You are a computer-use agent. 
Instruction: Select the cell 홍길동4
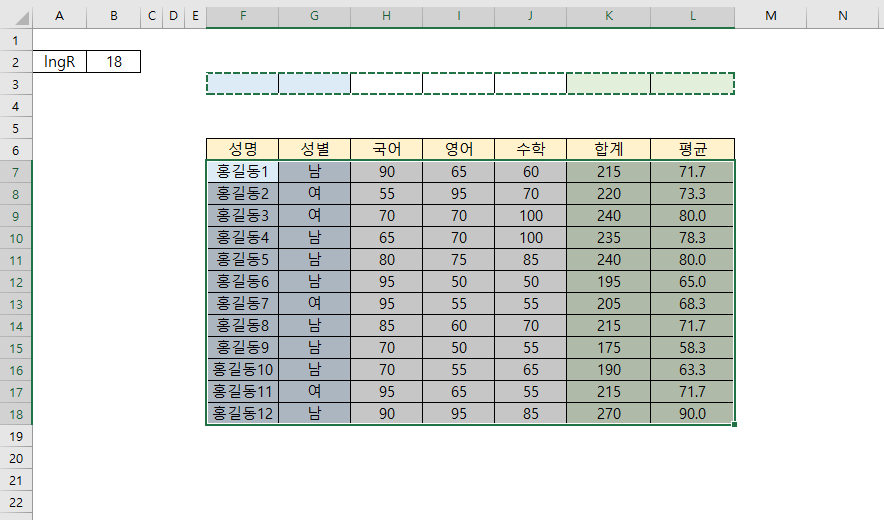[242, 237]
